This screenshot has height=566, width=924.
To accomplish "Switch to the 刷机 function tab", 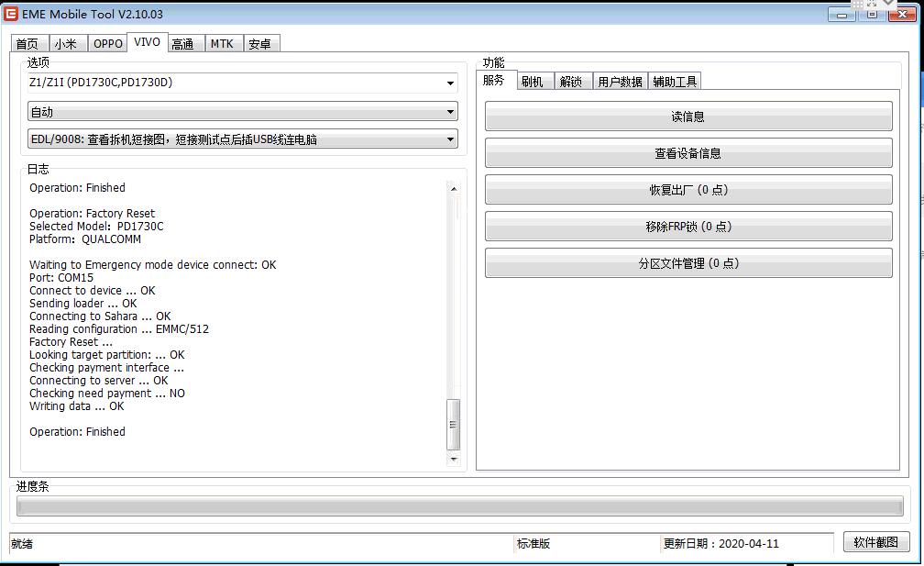I will [532, 82].
